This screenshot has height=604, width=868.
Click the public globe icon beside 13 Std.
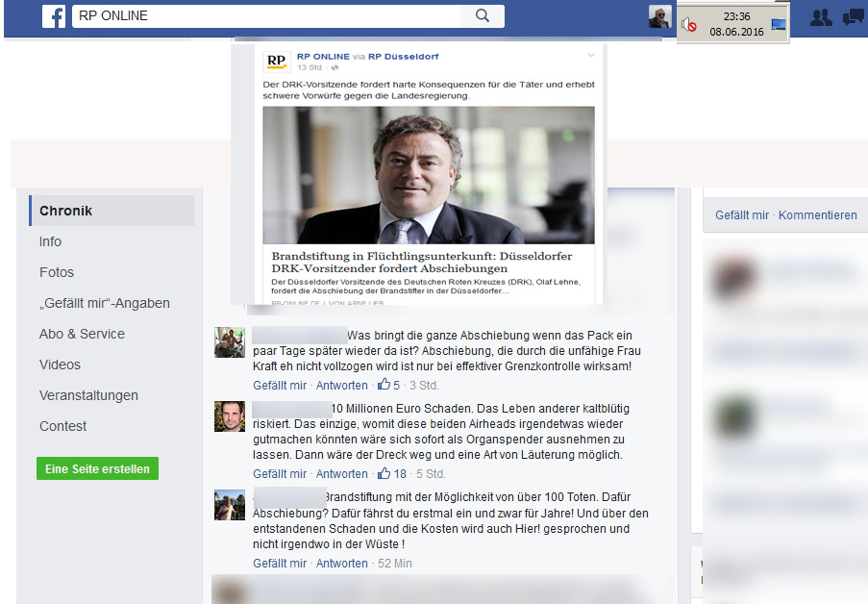pyautogui.click(x=335, y=67)
